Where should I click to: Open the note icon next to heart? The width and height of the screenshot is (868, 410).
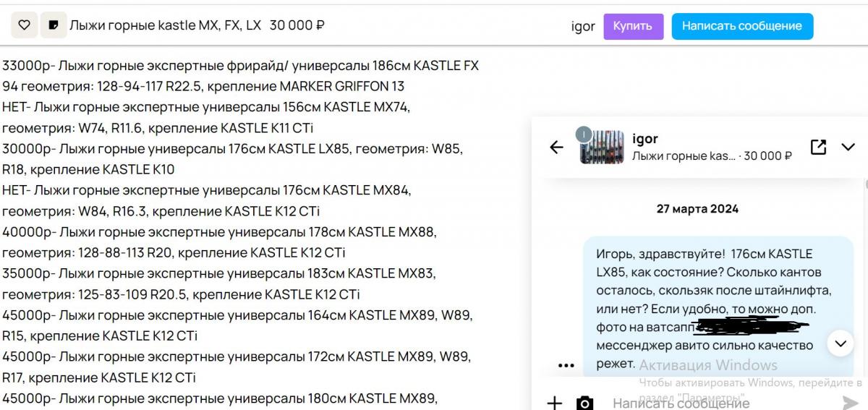(x=54, y=25)
